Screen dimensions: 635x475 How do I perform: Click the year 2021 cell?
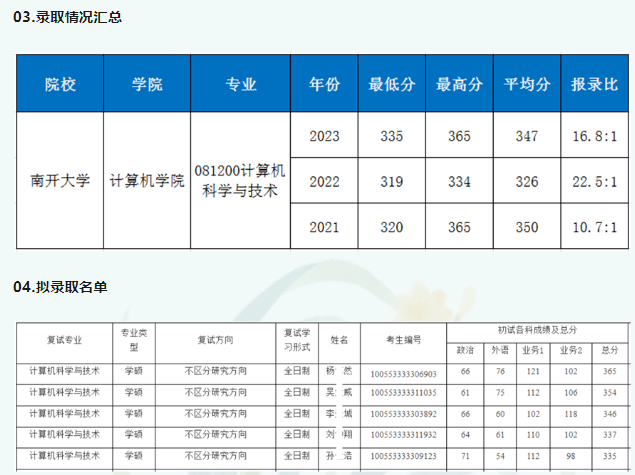[324, 227]
